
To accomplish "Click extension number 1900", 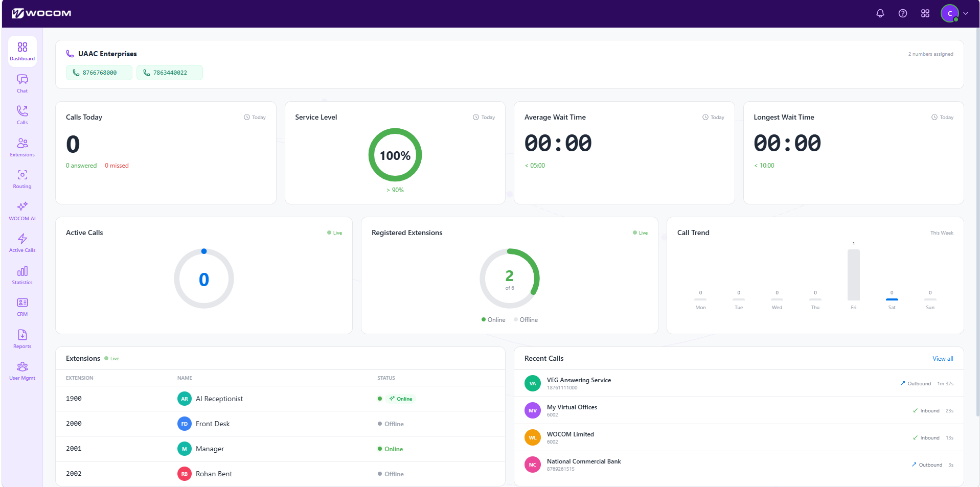I will (74, 399).
